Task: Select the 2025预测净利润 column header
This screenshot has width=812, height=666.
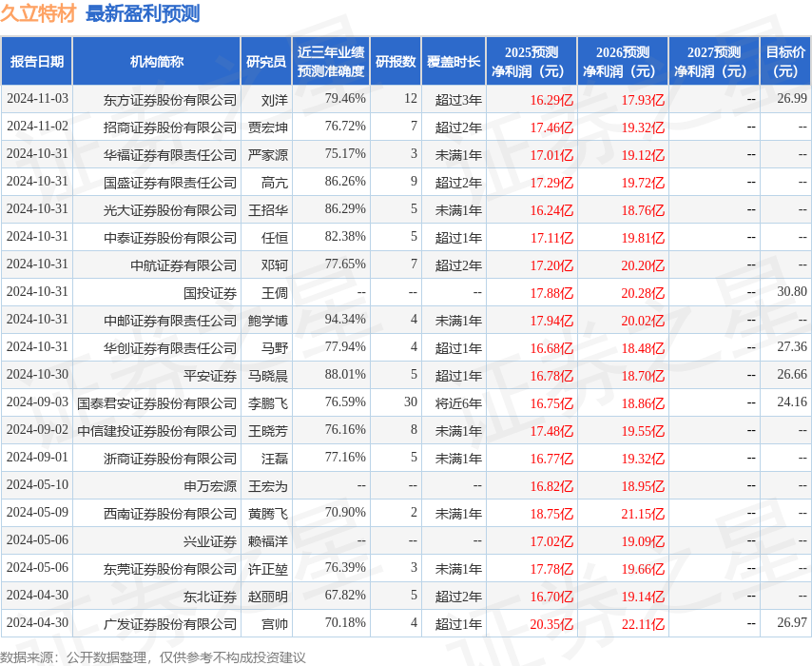Action: point(532,61)
